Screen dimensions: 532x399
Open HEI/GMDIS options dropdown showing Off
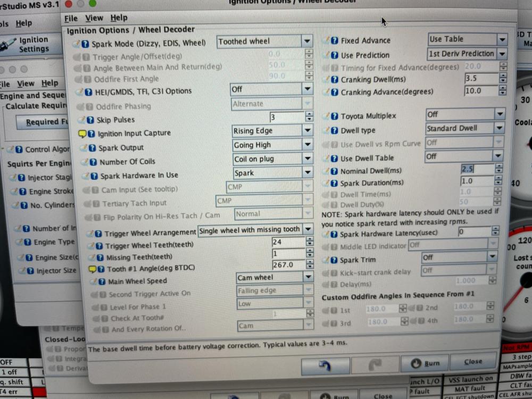coord(271,89)
